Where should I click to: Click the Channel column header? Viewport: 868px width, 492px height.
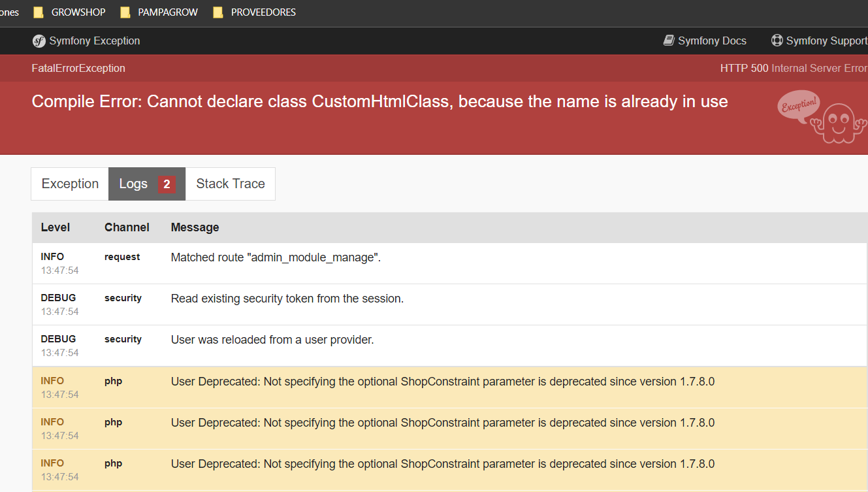click(127, 227)
